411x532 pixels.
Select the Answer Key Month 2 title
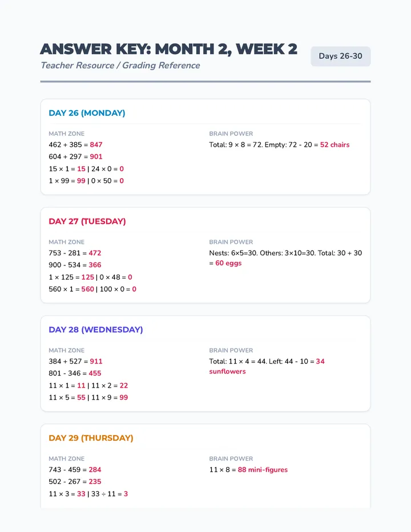coord(168,49)
